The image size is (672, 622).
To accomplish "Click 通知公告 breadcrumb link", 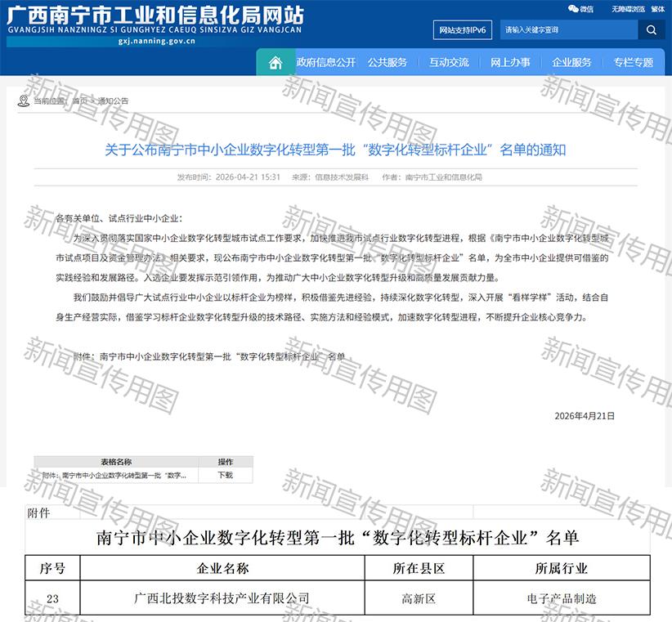I will [113, 101].
